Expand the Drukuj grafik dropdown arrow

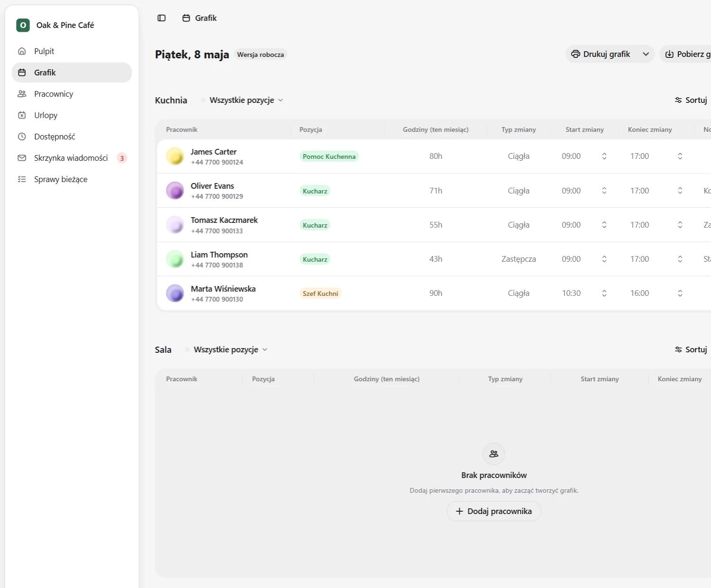coord(646,54)
